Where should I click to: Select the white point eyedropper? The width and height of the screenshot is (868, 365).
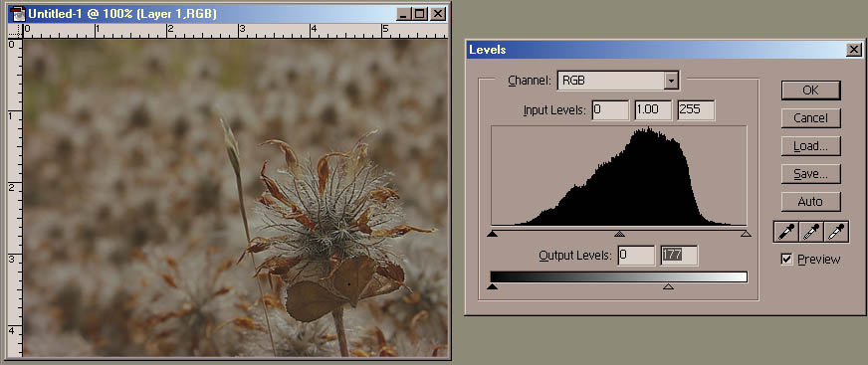836,233
